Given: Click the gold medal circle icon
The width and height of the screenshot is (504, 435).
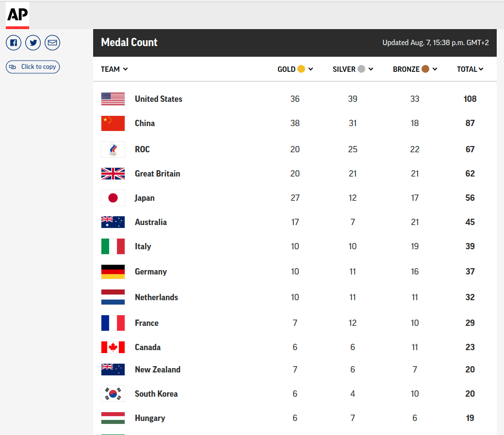Looking at the screenshot, I should pyautogui.click(x=301, y=69).
